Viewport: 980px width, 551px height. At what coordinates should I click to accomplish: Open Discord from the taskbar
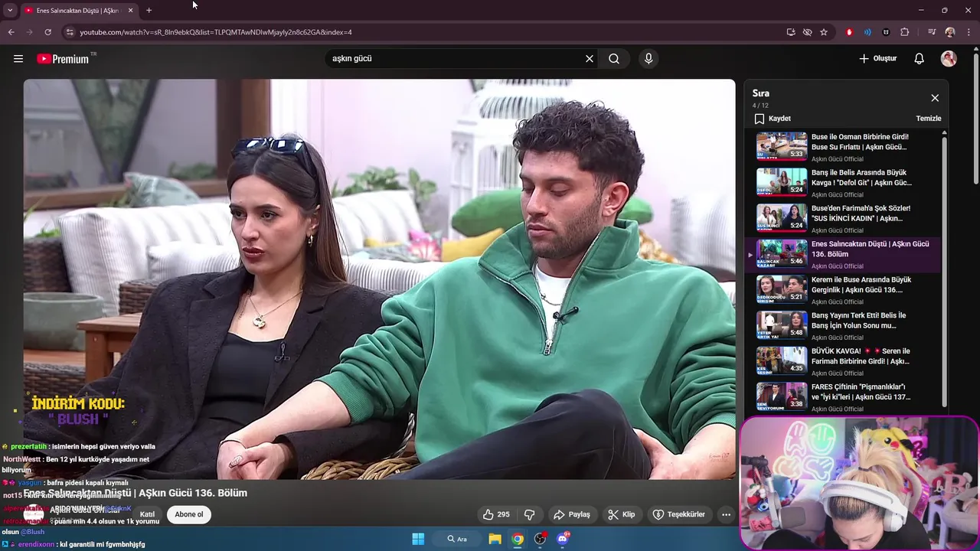point(563,539)
